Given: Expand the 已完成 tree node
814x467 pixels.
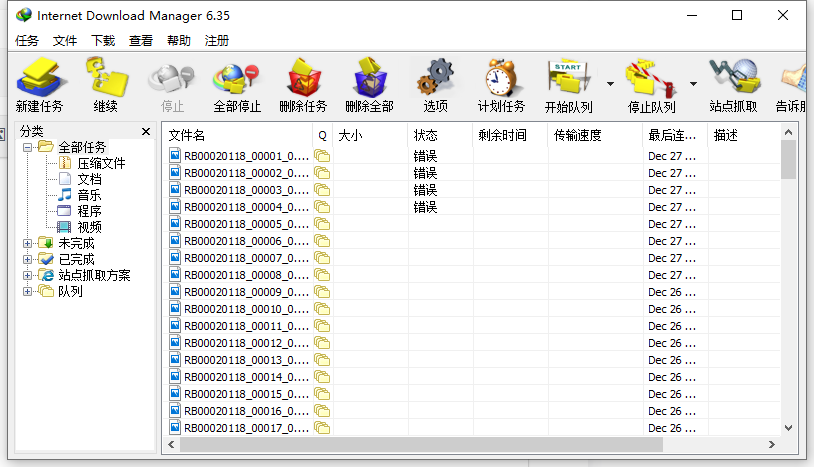Looking at the screenshot, I should (28, 259).
